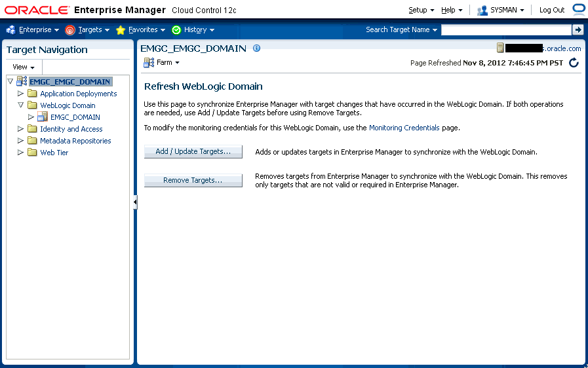
Task: Open the SYSMAN user menu
Action: [x=507, y=10]
